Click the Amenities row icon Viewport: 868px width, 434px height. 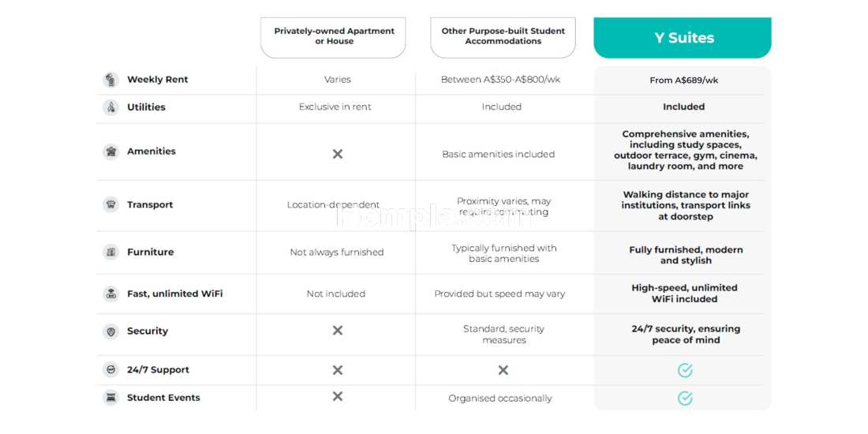111,152
